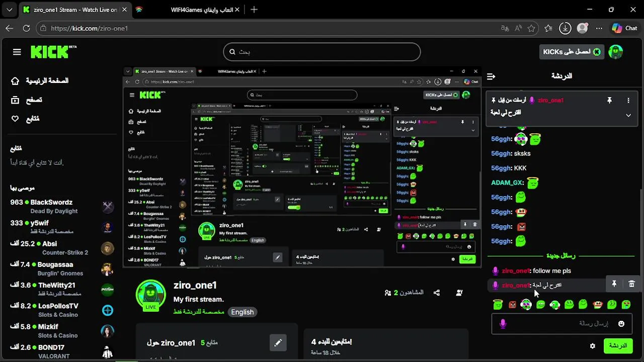Open Mizkif recommended channel
This screenshot has height=362, width=644.
click(61, 330)
